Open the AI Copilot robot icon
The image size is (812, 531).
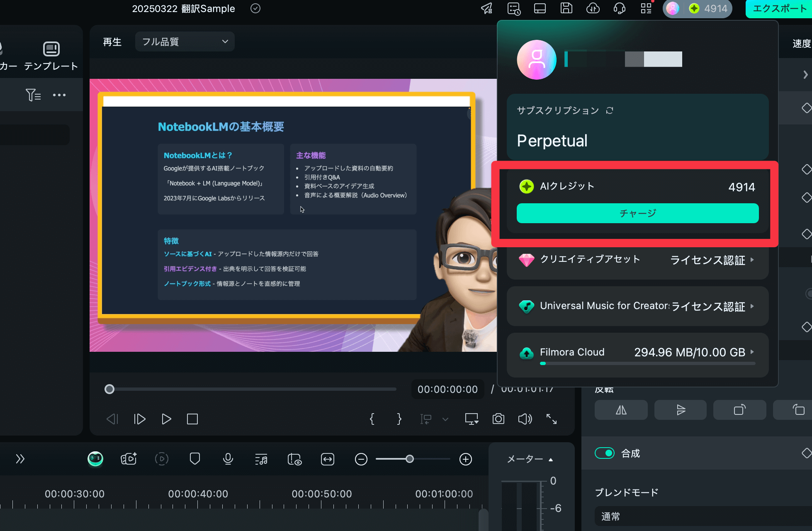point(95,459)
